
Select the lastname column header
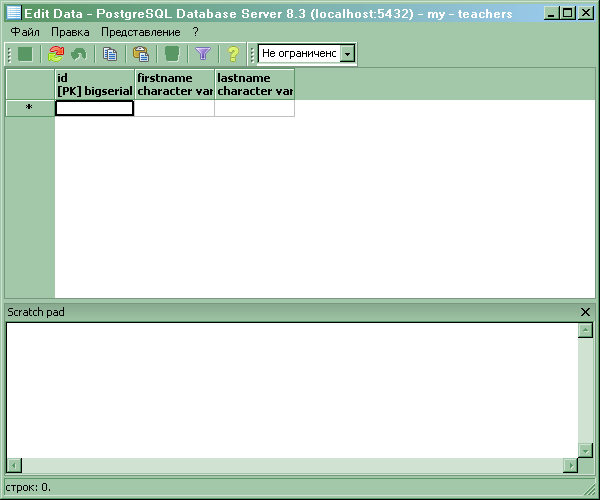coord(254,84)
